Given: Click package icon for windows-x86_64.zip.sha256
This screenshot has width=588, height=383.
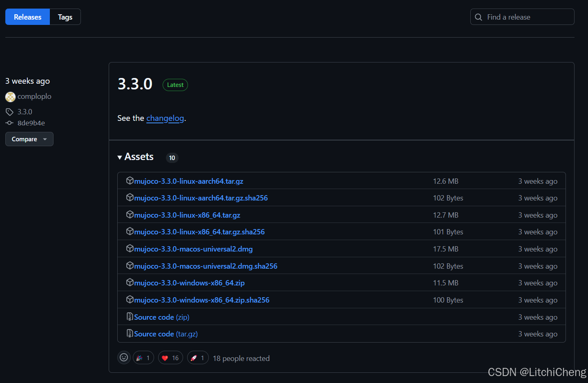Looking at the screenshot, I should 130,299.
